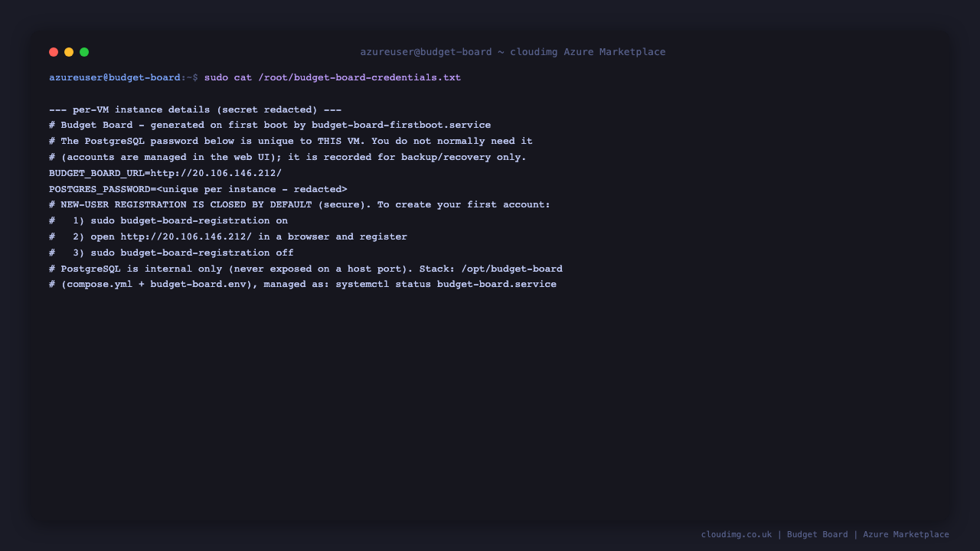Click the yellow minimize window dot
Screen dimensions: 980x551
coord(69,52)
